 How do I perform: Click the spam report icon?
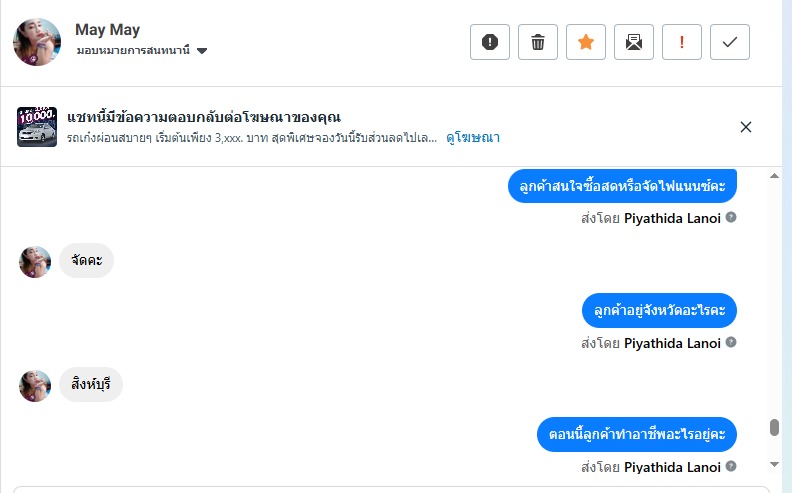(x=490, y=42)
